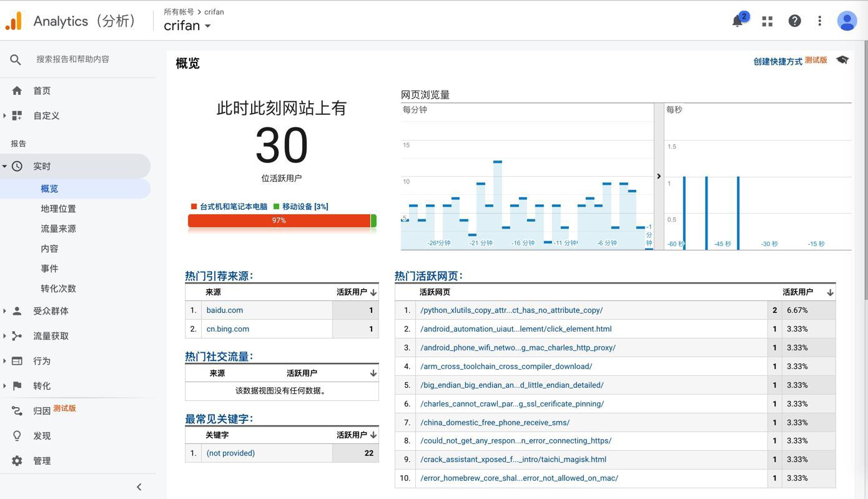
Task: Open 内容 realtime report
Action: (x=49, y=249)
